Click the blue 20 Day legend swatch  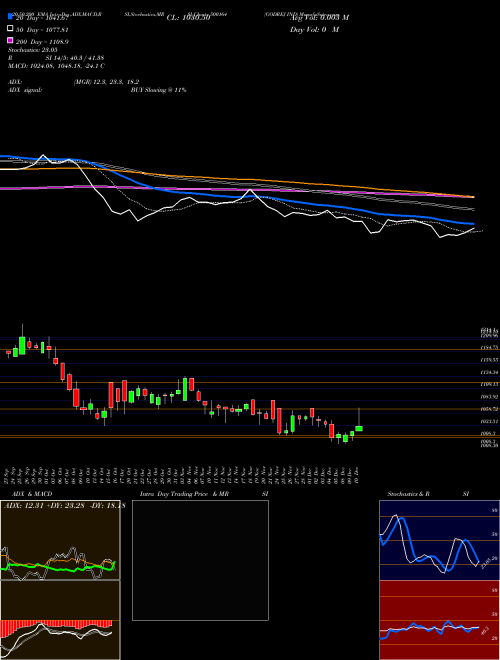coord(10,16)
